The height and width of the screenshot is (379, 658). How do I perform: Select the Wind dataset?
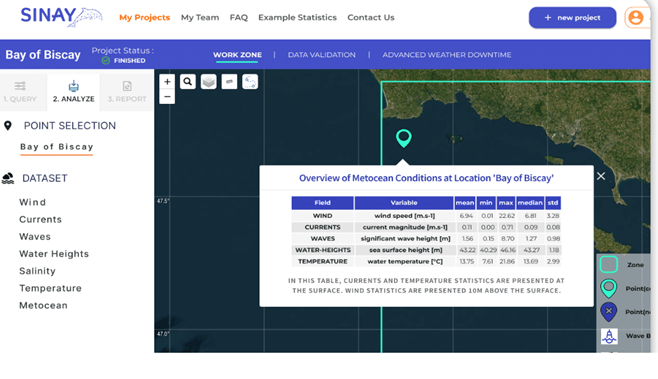point(32,202)
